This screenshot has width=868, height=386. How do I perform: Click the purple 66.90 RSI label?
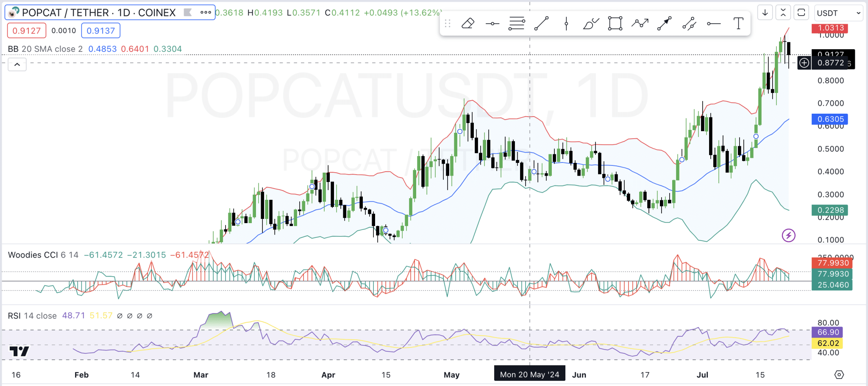[827, 332]
